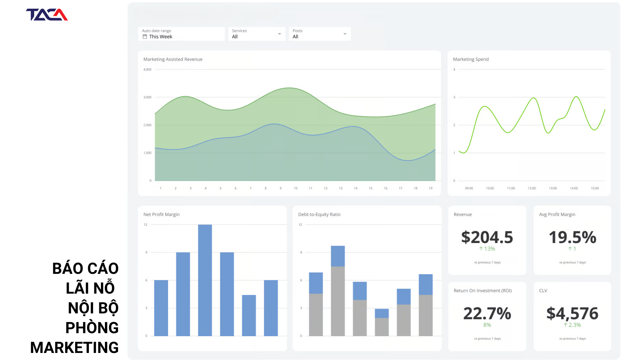The image size is (644, 362).
Task: Click the $4,576 CLV value
Action: [572, 313]
